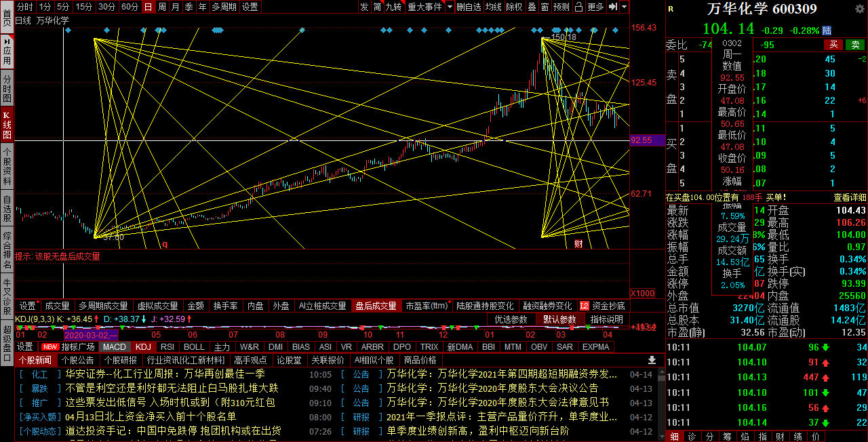The height and width of the screenshot is (442, 868).
Task: Download news list using the download icon
Action: tap(652, 360)
